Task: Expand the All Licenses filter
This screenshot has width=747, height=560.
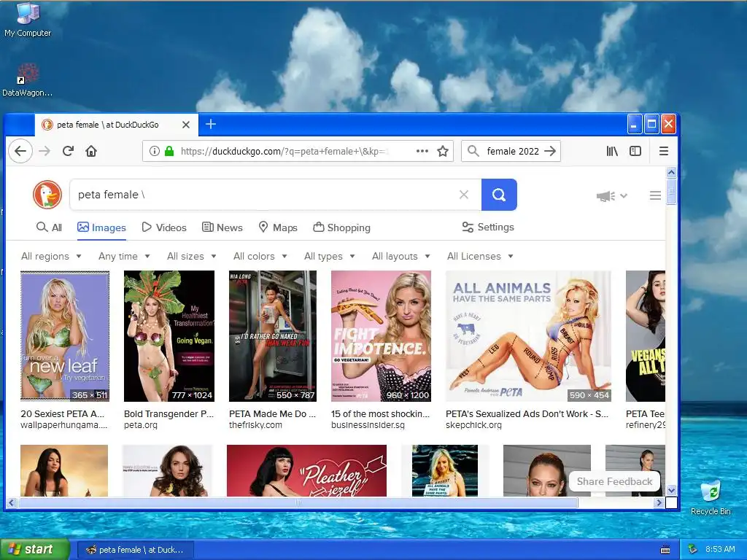Action: (480, 256)
